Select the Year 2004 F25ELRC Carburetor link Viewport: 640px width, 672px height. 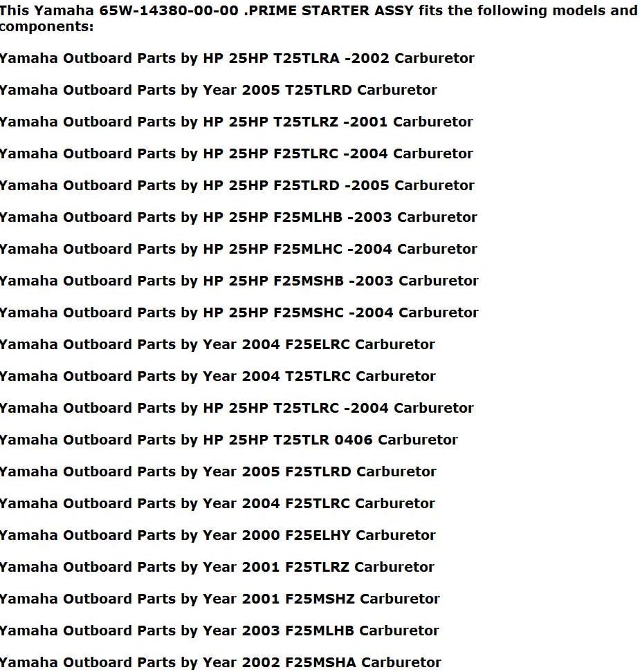[x=217, y=344]
